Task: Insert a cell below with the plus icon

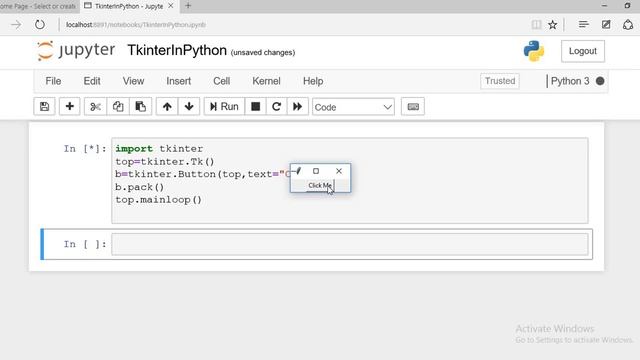Action: (x=69, y=107)
